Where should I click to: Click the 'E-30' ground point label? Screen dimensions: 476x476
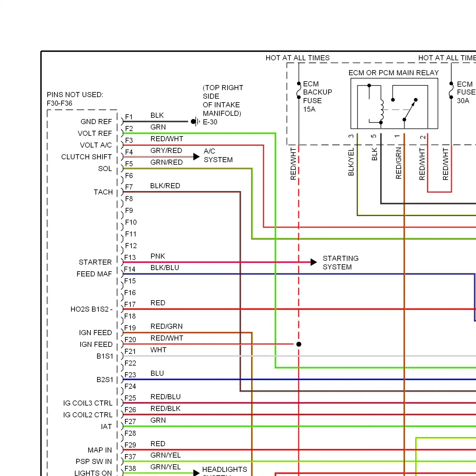(210, 122)
